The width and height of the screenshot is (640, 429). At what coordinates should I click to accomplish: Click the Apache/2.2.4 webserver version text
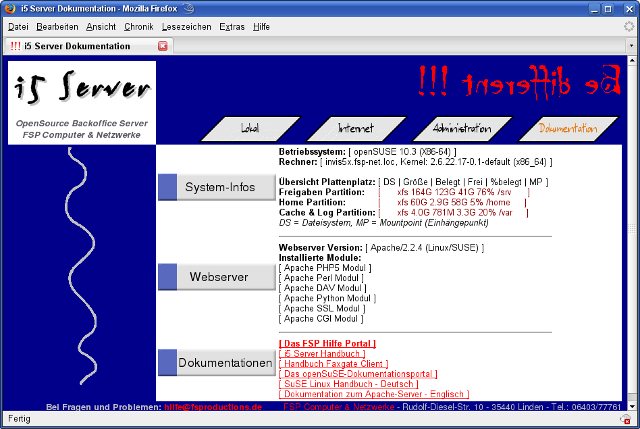(424, 248)
